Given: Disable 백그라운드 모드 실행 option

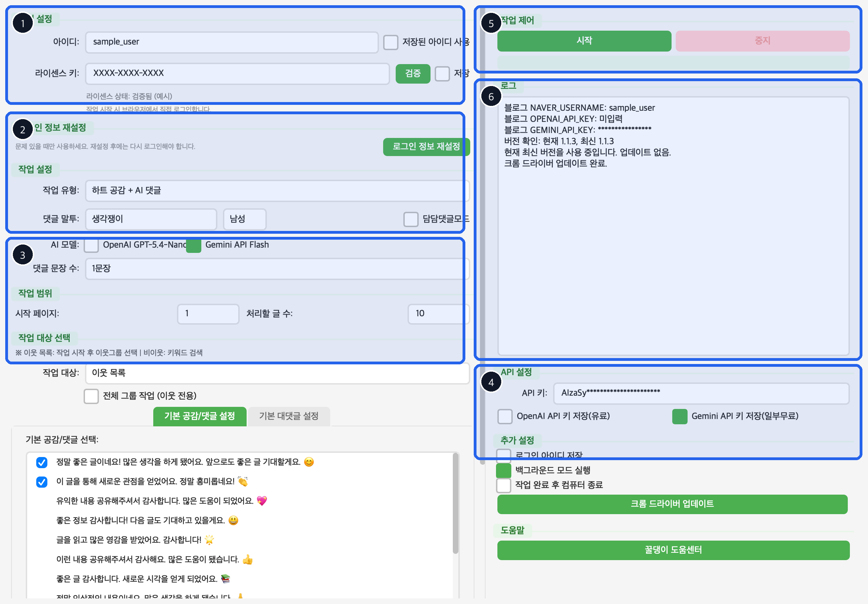Looking at the screenshot, I should pos(503,470).
